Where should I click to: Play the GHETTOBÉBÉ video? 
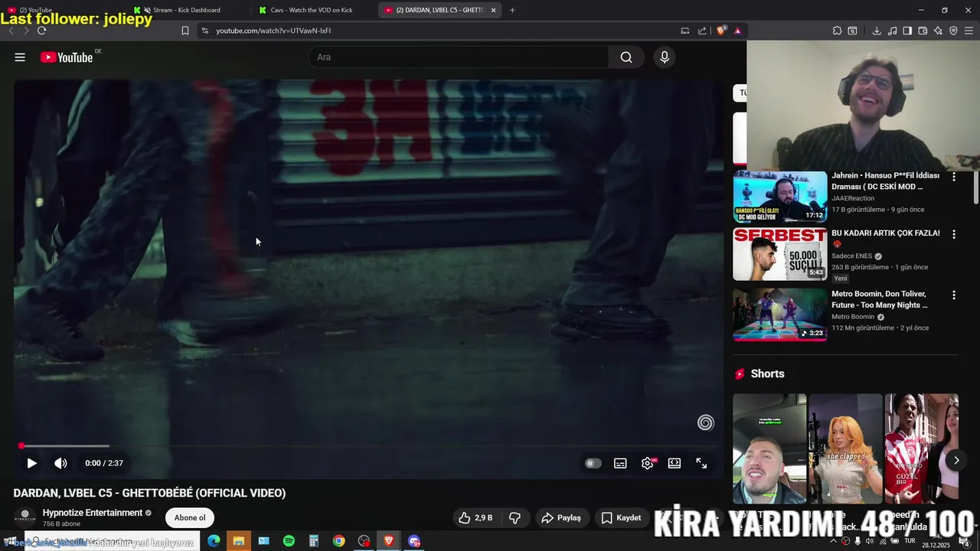click(31, 463)
